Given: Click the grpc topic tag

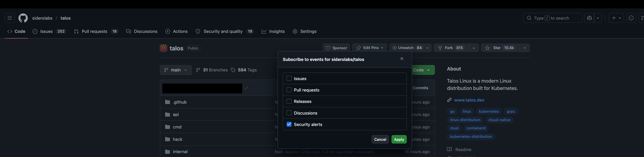Looking at the screenshot, I should tap(511, 112).
